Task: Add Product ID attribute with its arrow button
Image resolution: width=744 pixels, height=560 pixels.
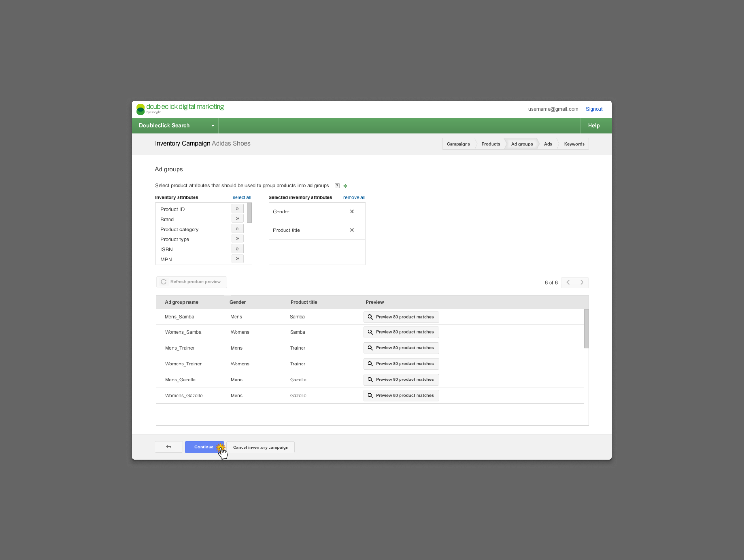Action: click(x=237, y=209)
